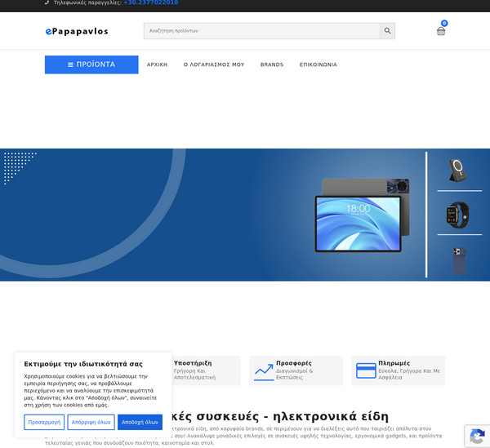The image size is (490, 448).
Task: Click the Προσφορές trend chart icon
Action: click(264, 371)
